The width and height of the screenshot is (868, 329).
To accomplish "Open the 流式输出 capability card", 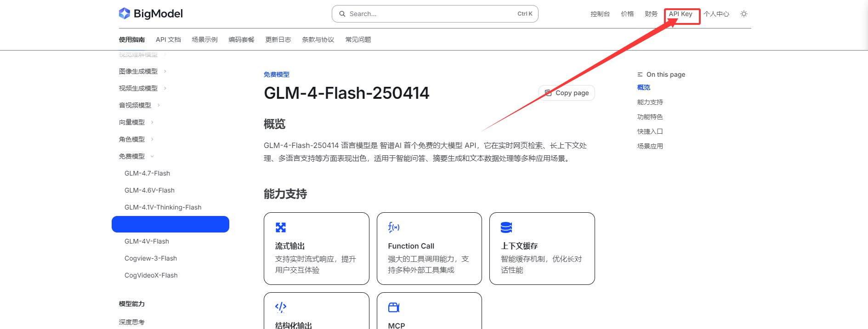I will pos(317,249).
